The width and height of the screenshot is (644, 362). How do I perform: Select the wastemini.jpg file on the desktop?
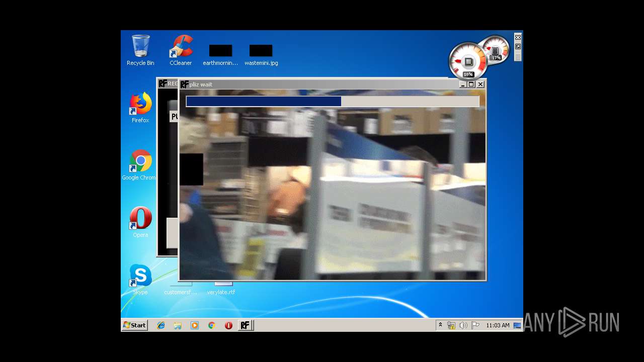[261, 55]
